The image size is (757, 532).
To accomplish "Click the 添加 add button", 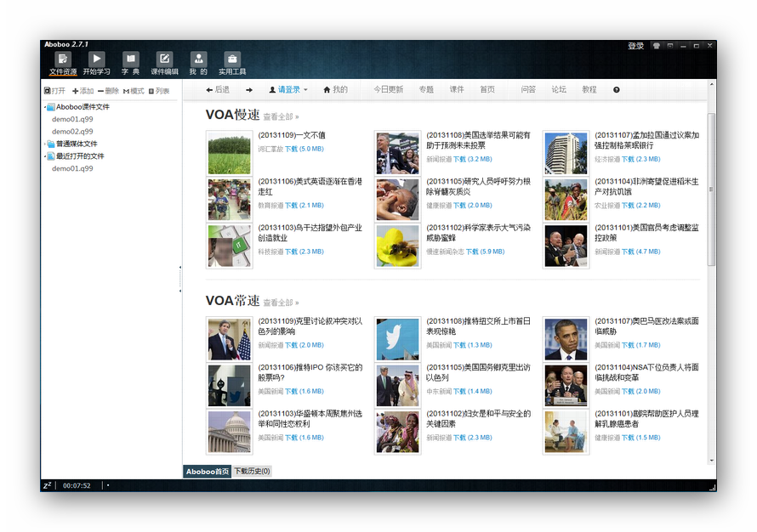I will 83,91.
